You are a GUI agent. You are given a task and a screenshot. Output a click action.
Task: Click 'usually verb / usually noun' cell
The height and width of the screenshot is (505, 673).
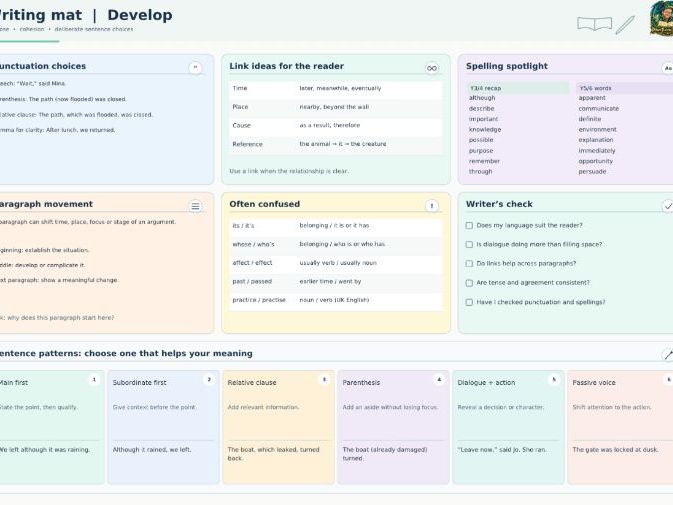(338, 263)
